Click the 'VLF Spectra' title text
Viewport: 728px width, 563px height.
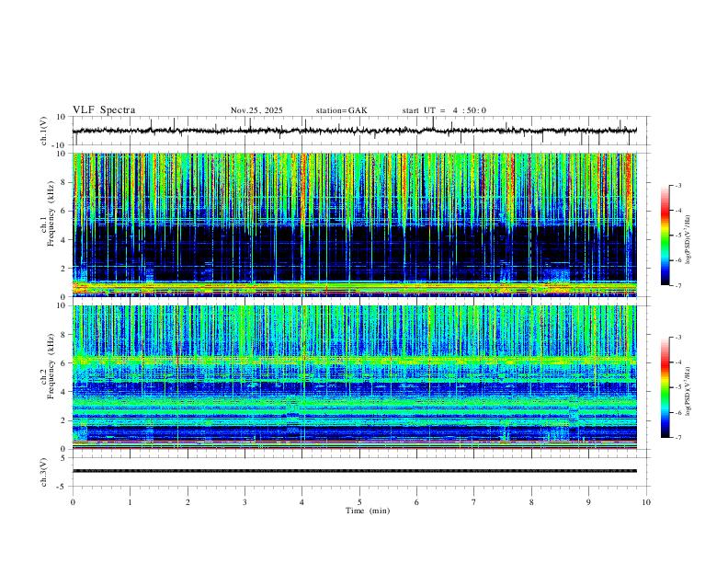pos(104,110)
